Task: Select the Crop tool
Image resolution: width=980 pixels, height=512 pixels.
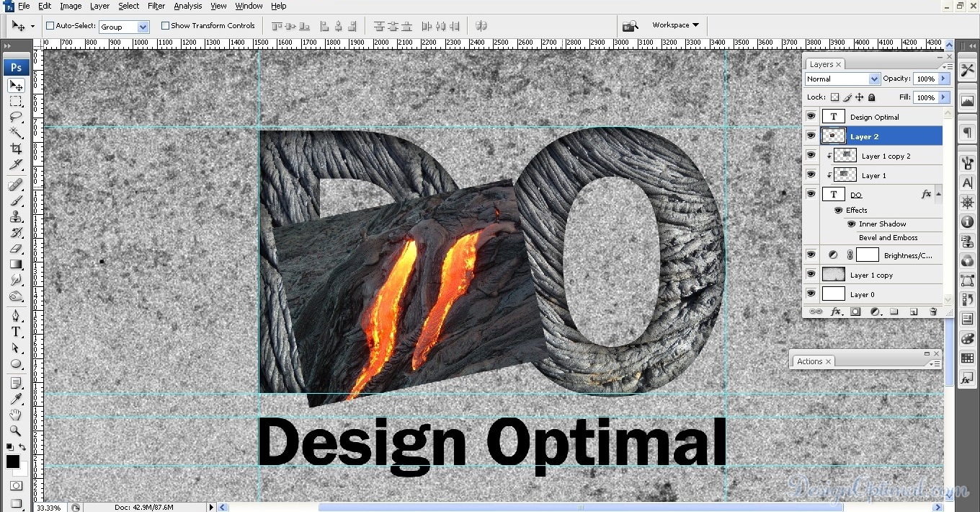Action: tap(16, 149)
